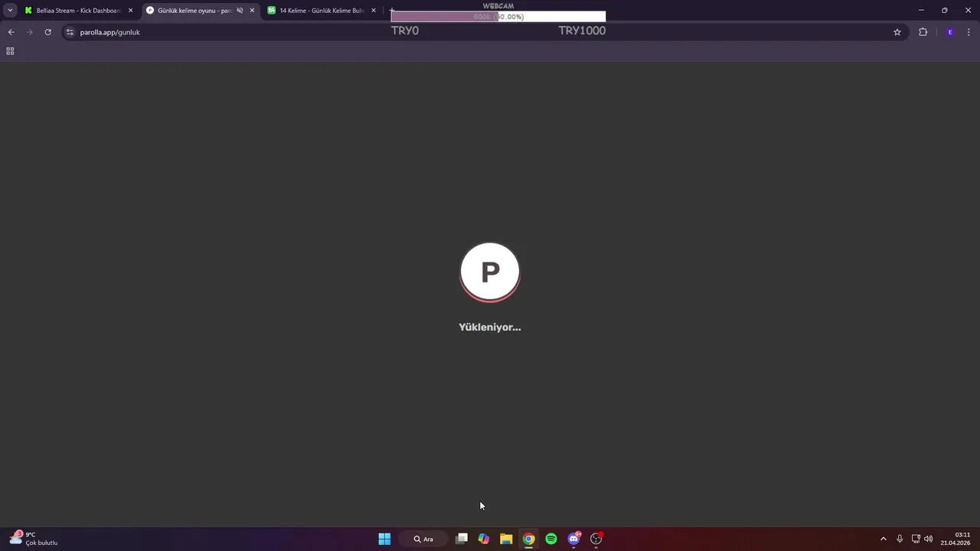980x551 pixels.
Task: Switch to Google Chrome in taskbar
Action: click(x=528, y=539)
